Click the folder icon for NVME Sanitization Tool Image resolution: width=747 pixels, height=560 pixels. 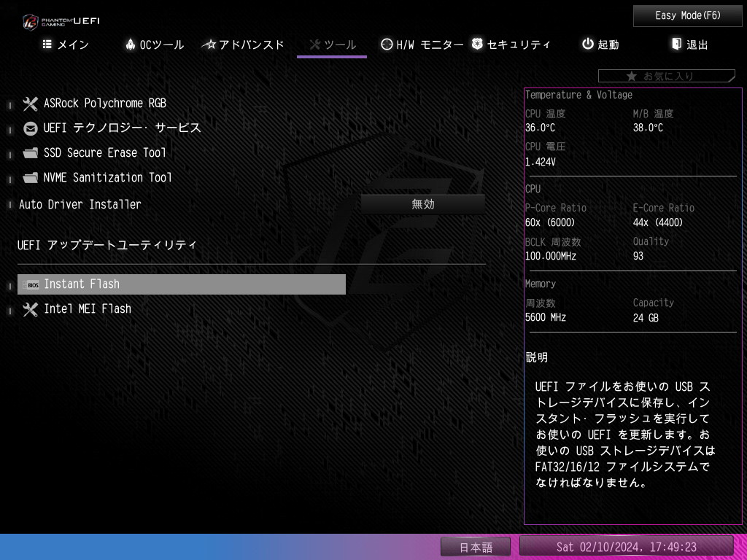pos(30,178)
